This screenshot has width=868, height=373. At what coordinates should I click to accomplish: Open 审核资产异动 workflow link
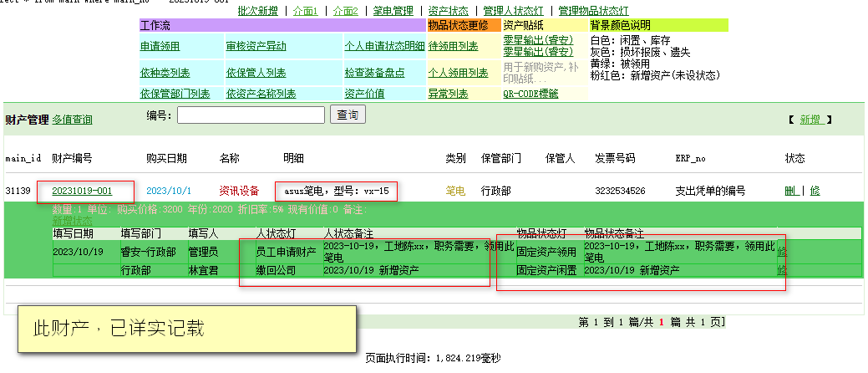[256, 47]
